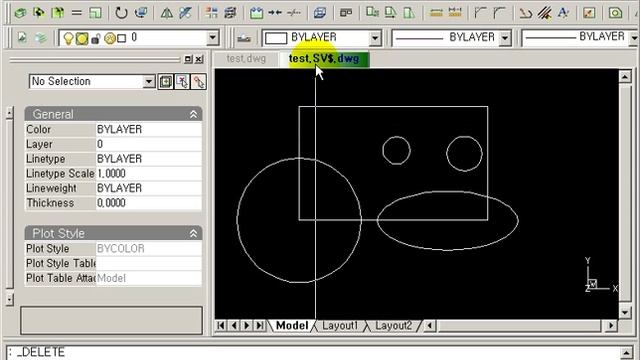
Task: Select the Break tool dashed-line icon
Action: (293, 13)
